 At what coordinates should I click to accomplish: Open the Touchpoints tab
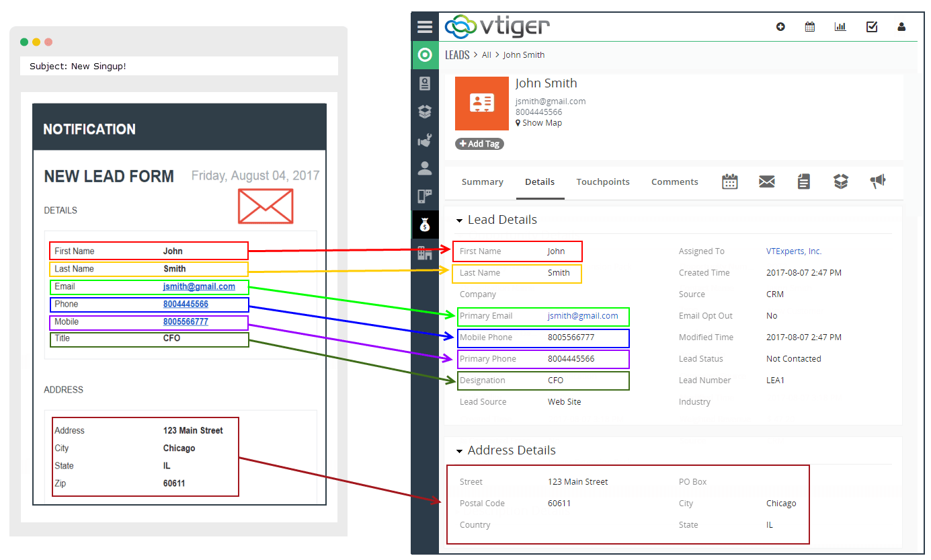point(603,182)
